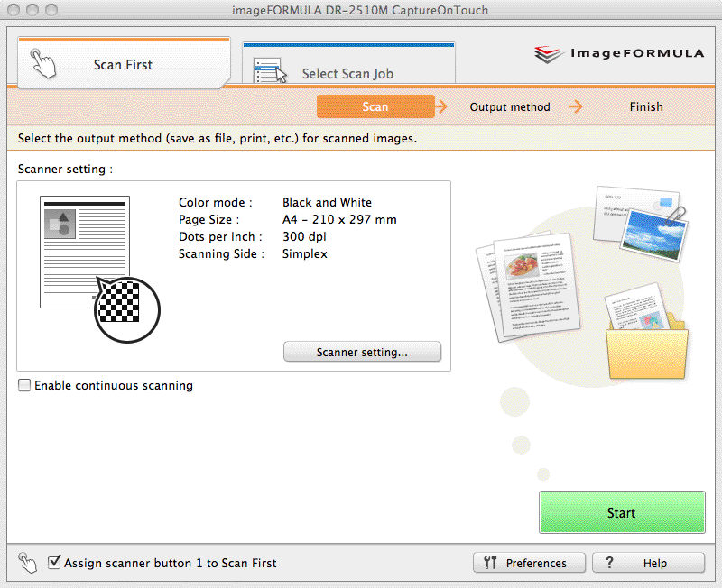Click the Black and White color mode value
722x588 pixels.
pyautogui.click(x=327, y=202)
